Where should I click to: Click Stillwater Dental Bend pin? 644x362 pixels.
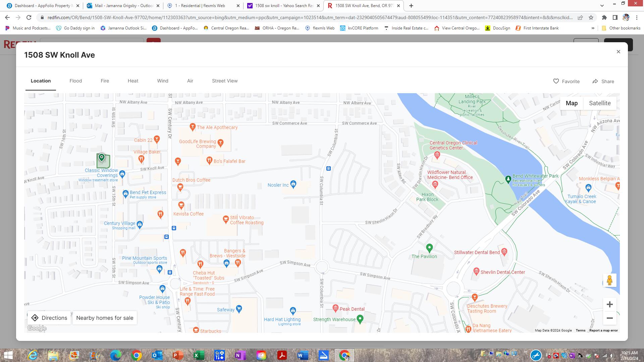(x=504, y=252)
